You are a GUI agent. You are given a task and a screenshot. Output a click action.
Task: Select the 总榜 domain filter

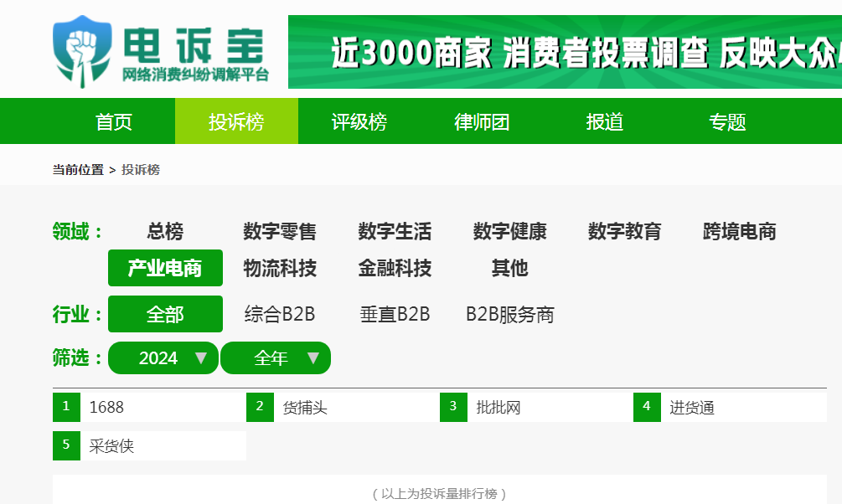click(x=165, y=231)
